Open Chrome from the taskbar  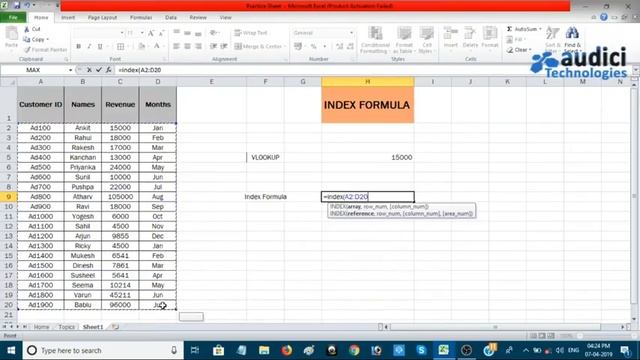coord(354,351)
